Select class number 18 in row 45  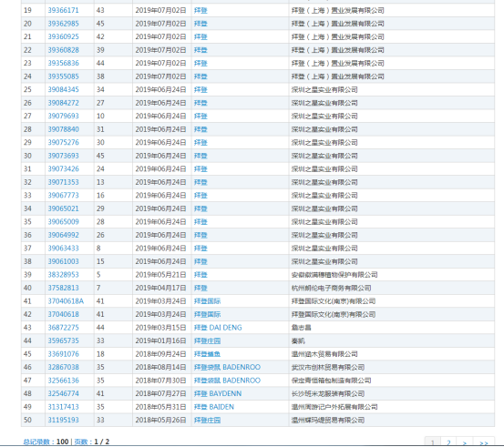pos(100,354)
